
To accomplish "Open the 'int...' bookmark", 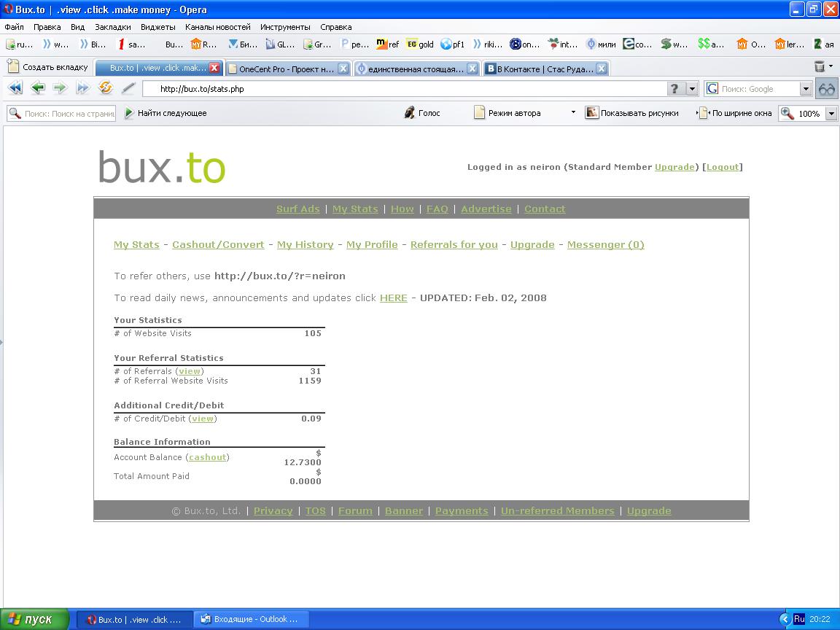I will tap(562, 44).
